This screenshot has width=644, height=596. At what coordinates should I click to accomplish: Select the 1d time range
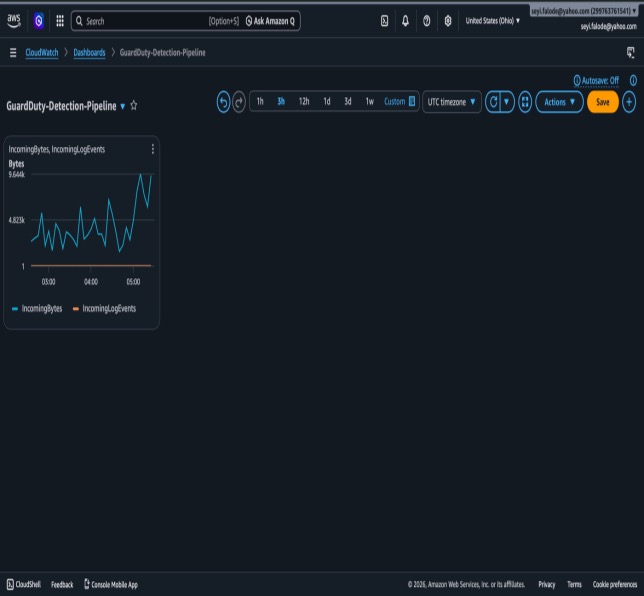tap(327, 101)
